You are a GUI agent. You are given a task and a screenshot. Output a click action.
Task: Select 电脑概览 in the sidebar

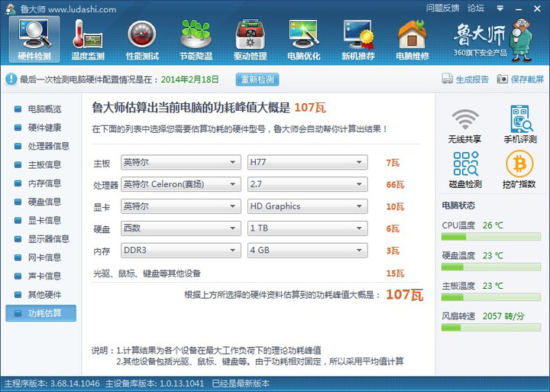[40, 109]
